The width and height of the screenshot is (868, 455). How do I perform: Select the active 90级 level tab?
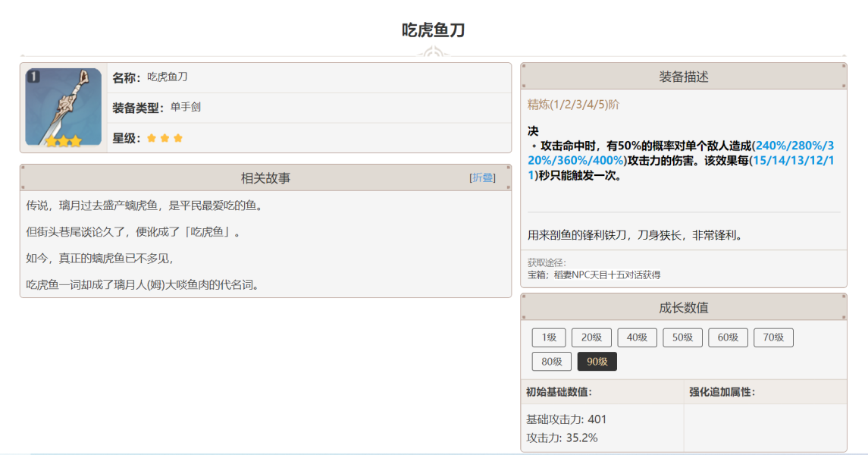pos(597,362)
